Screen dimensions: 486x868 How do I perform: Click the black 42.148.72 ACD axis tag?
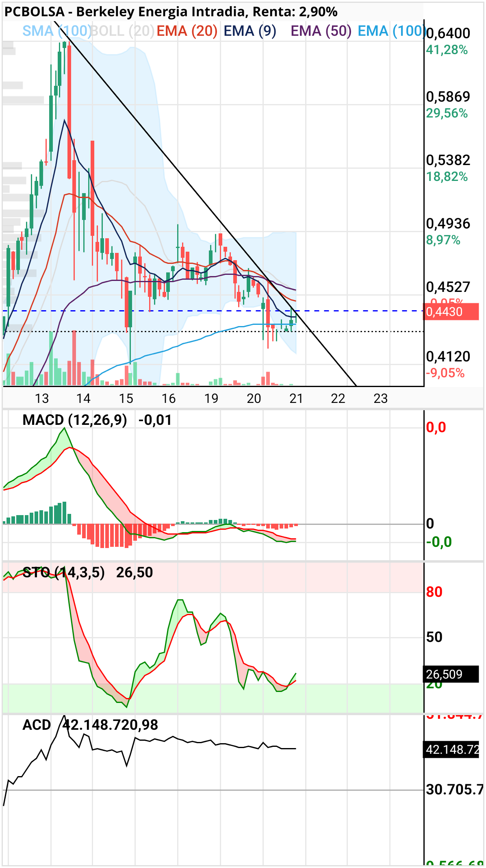point(452,749)
